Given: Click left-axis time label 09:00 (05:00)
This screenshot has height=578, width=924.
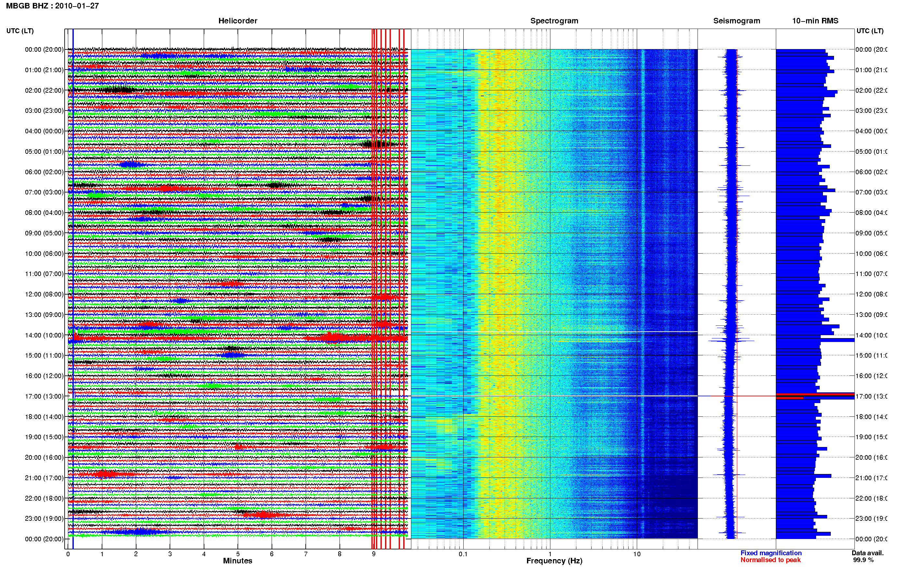Looking at the screenshot, I should 44,233.
